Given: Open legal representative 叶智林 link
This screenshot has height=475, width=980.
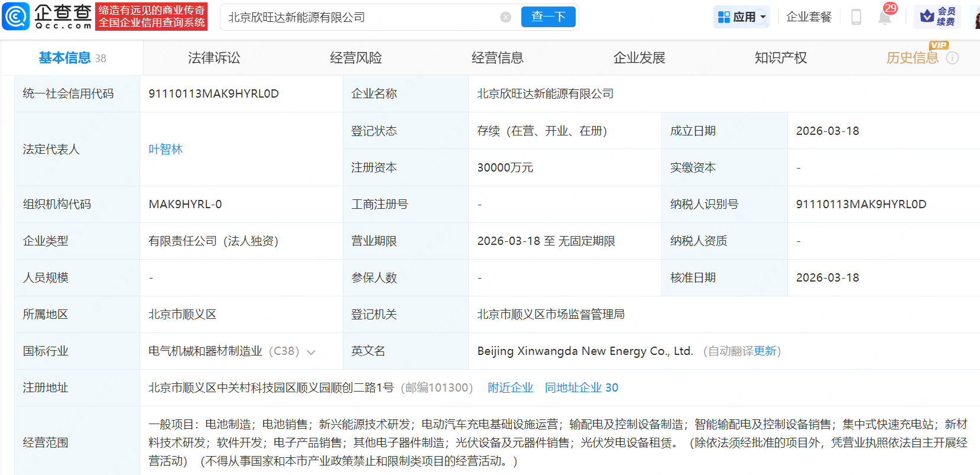Looking at the screenshot, I should [166, 149].
